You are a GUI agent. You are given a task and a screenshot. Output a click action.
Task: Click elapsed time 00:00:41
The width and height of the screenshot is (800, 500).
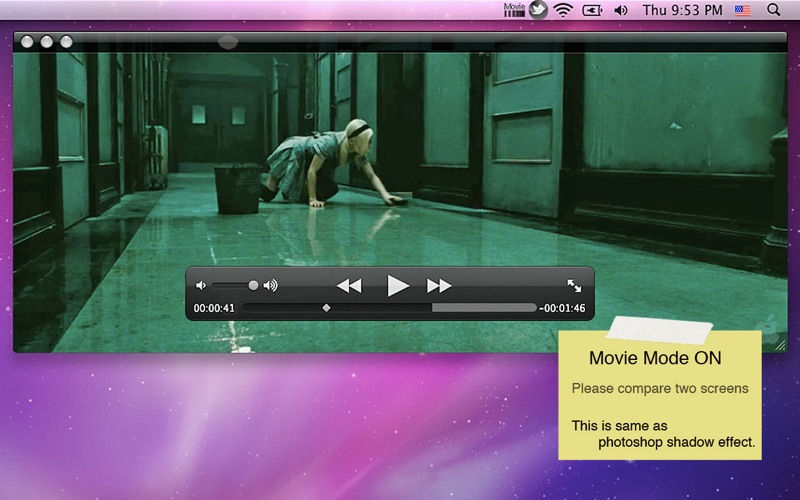click(214, 308)
